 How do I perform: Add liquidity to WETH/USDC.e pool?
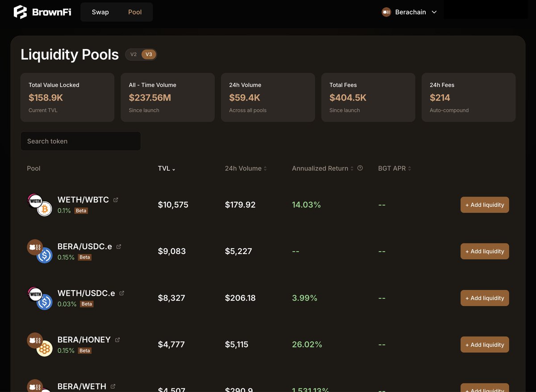click(485, 298)
